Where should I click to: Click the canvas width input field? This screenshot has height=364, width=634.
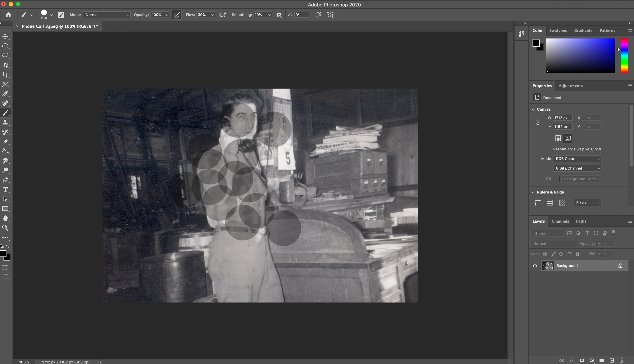pyautogui.click(x=562, y=118)
